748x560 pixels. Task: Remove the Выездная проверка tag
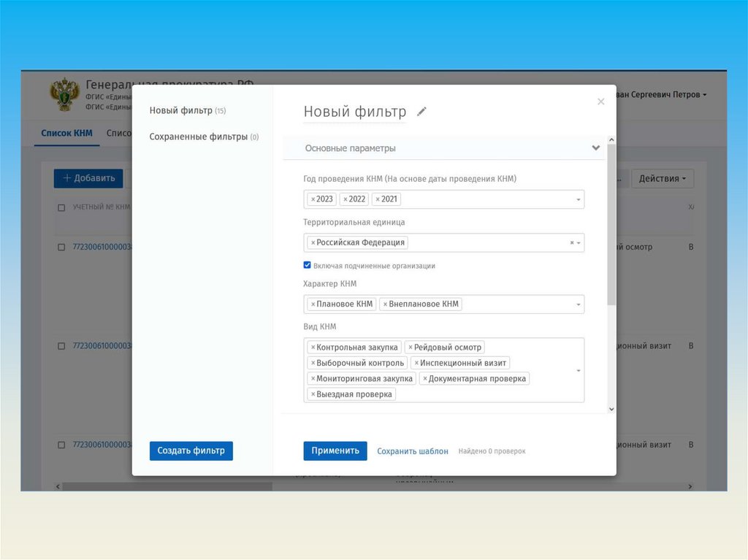click(x=313, y=394)
